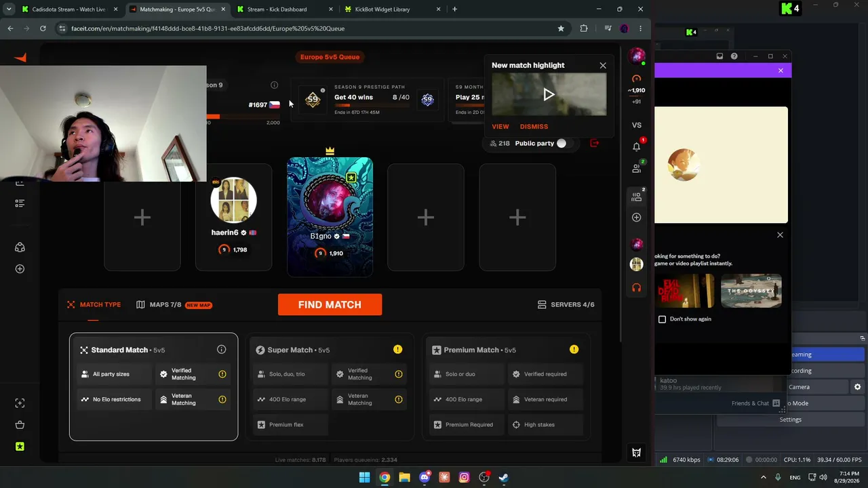Open the MAPS 7/8 selector
This screenshot has height=488, width=868.
(x=174, y=305)
